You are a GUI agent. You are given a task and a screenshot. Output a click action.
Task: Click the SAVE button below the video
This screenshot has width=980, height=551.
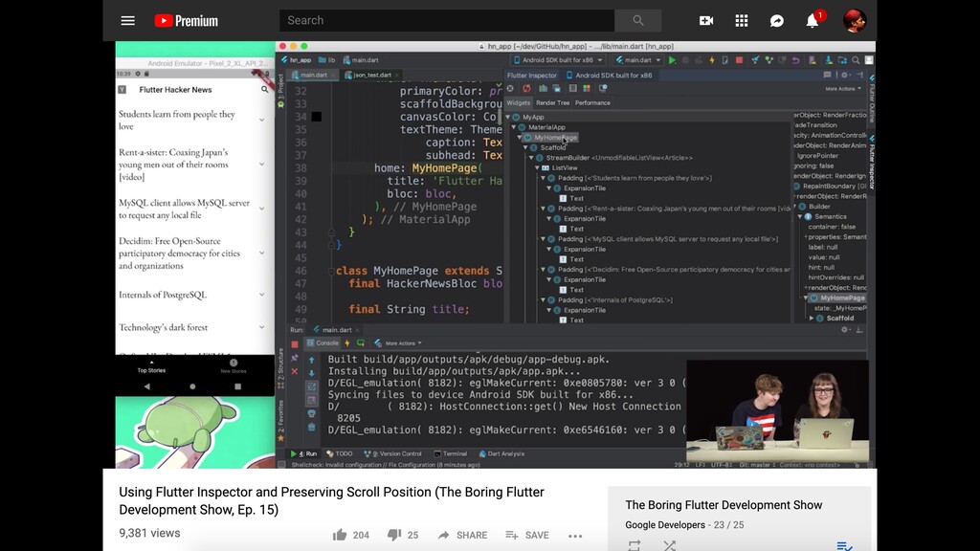527,535
